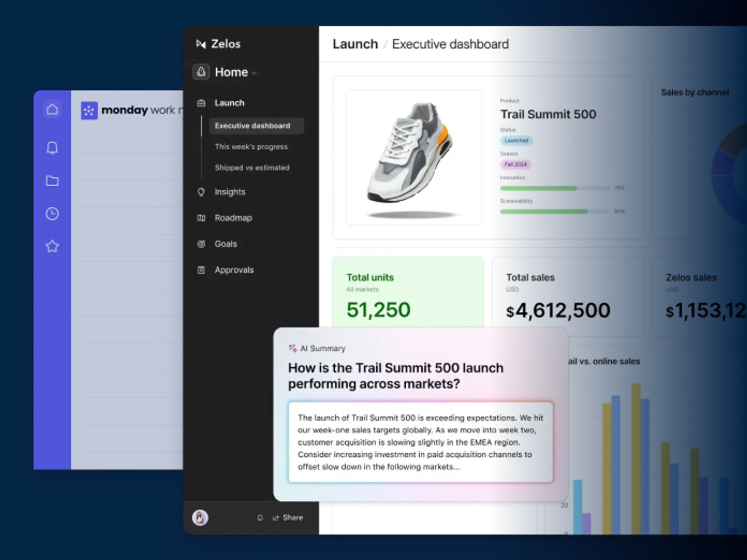Click the Sales by channel heading
This screenshot has height=560, width=747.
(695, 92)
